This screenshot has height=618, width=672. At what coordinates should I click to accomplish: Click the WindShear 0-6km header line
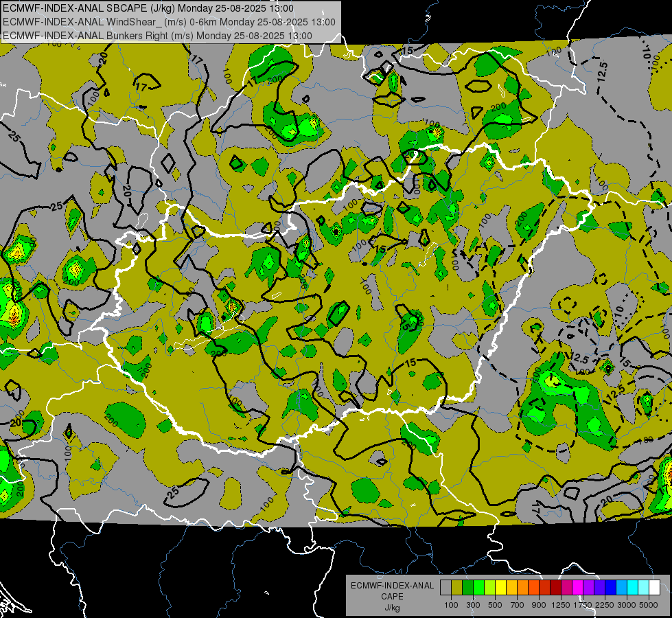tap(169, 22)
